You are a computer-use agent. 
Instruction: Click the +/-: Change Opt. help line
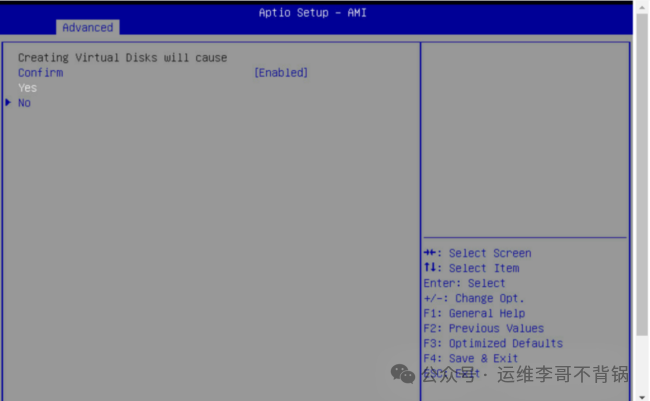point(474,298)
